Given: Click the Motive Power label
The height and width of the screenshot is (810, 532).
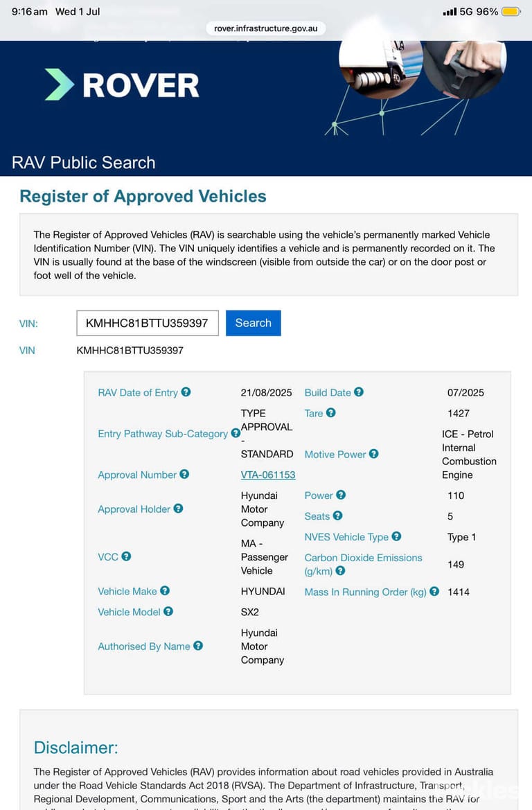Looking at the screenshot, I should 335,455.
